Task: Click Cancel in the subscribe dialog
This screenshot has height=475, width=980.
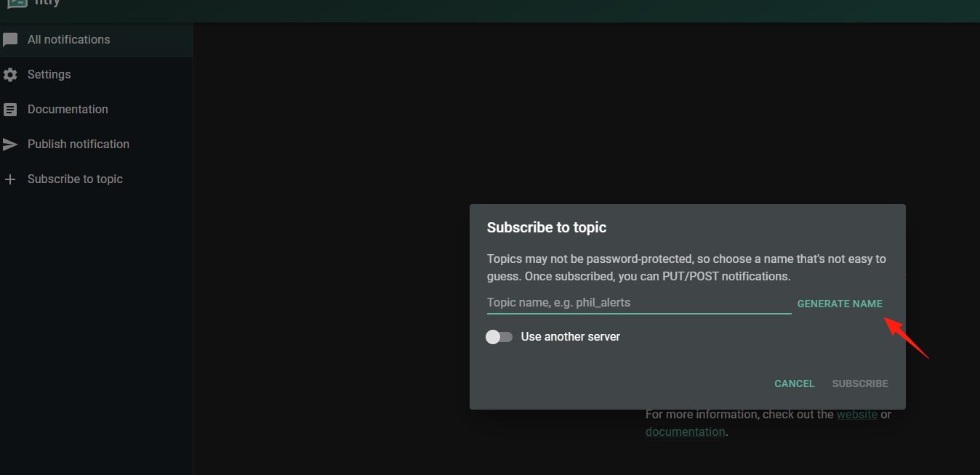Action: click(794, 383)
